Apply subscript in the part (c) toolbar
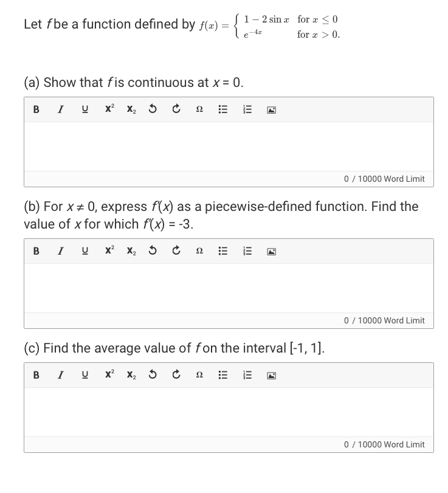The width and height of the screenshot is (448, 493). point(131,375)
